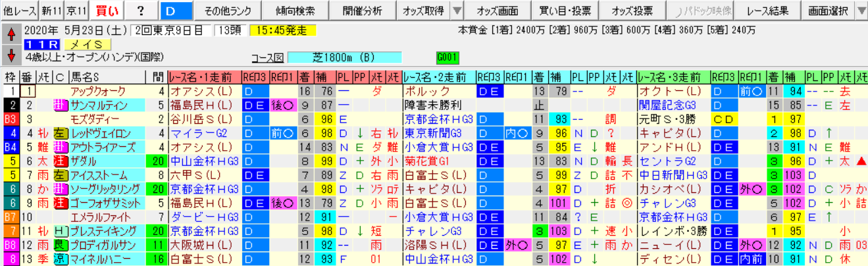The height and width of the screenshot is (266, 868).
Task: Click the オッズ投票 odds voting button
Action: pyautogui.click(x=632, y=11)
